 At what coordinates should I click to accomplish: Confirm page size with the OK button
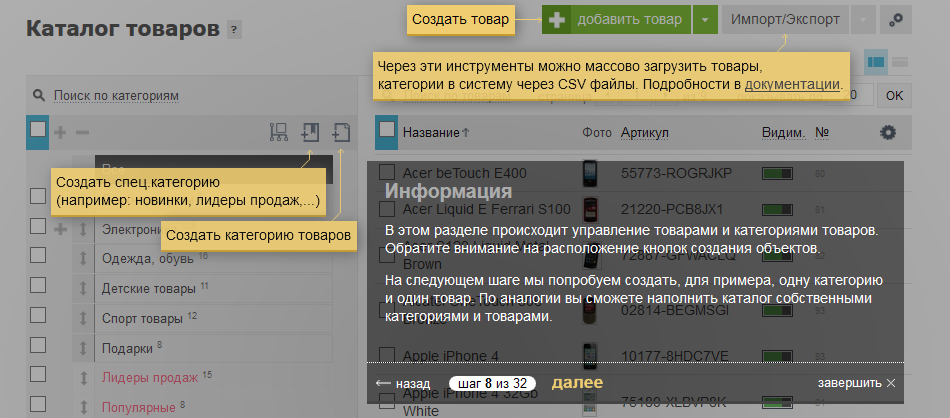pyautogui.click(x=894, y=96)
